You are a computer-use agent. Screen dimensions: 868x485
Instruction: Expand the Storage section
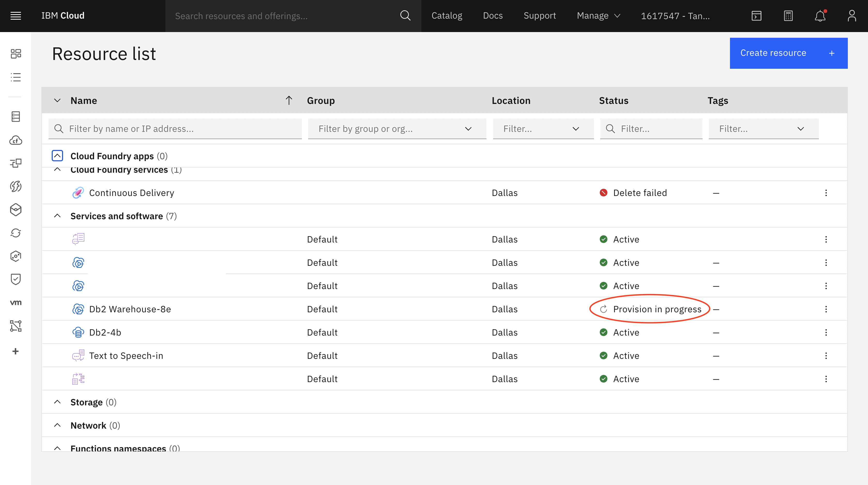pos(57,402)
